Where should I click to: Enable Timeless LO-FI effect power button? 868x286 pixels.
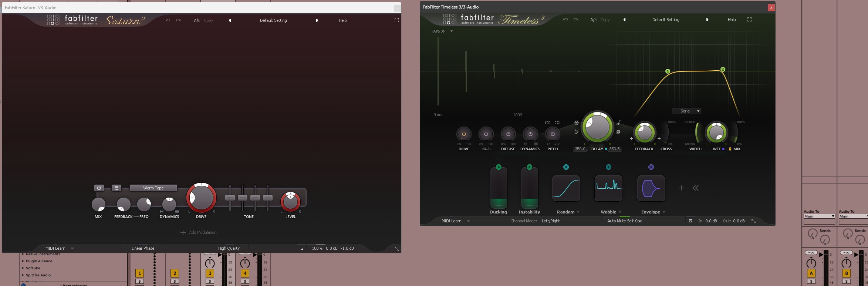486,134
